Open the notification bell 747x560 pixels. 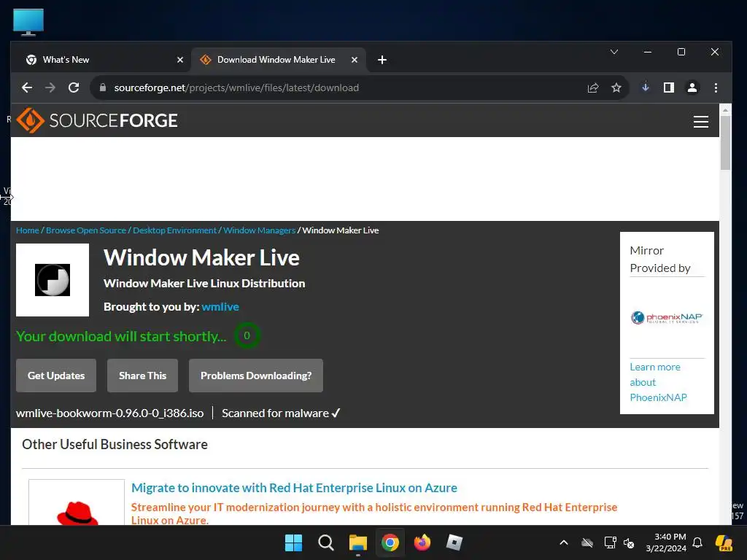click(697, 542)
